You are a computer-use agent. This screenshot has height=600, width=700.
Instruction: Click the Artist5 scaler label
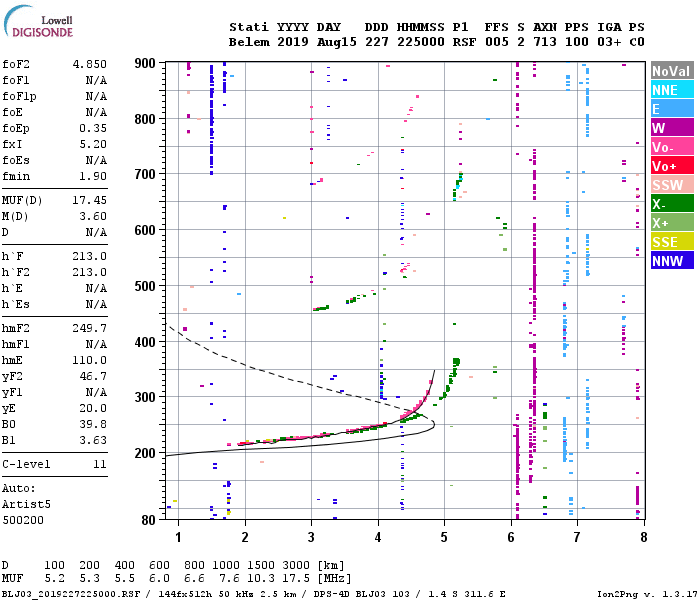tap(26, 504)
